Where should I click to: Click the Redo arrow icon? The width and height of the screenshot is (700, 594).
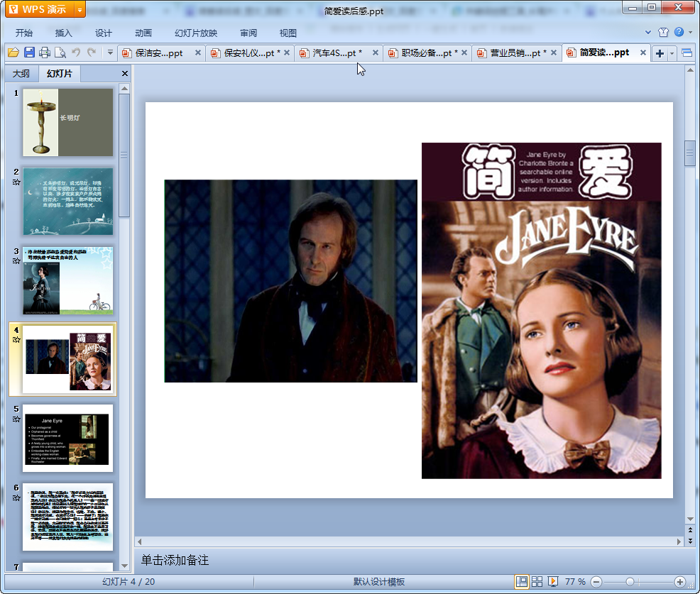(x=92, y=53)
